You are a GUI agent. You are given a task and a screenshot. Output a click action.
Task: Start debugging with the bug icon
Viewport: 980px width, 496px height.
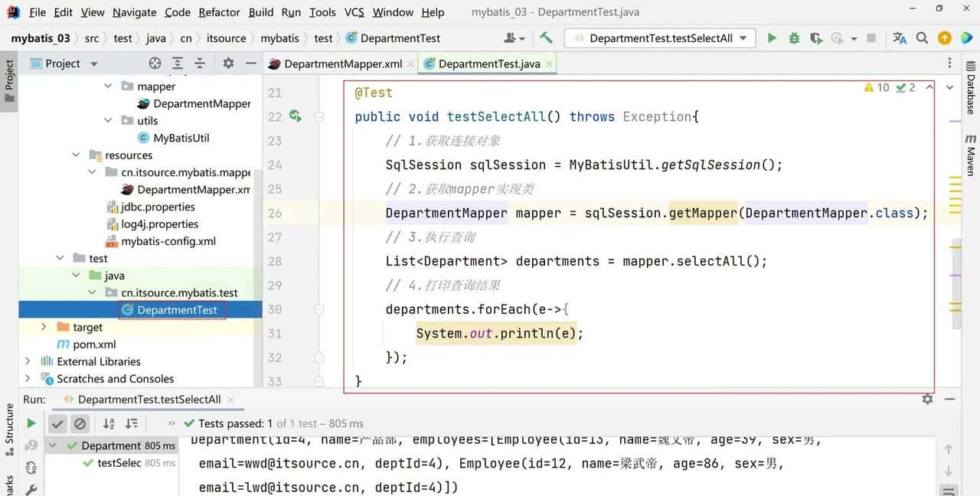click(x=794, y=38)
